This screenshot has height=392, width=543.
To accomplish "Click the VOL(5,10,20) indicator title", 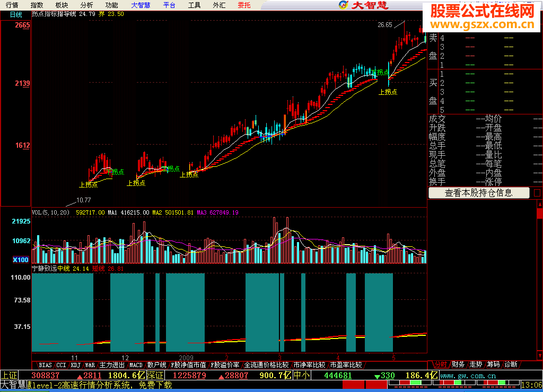I will point(50,212).
